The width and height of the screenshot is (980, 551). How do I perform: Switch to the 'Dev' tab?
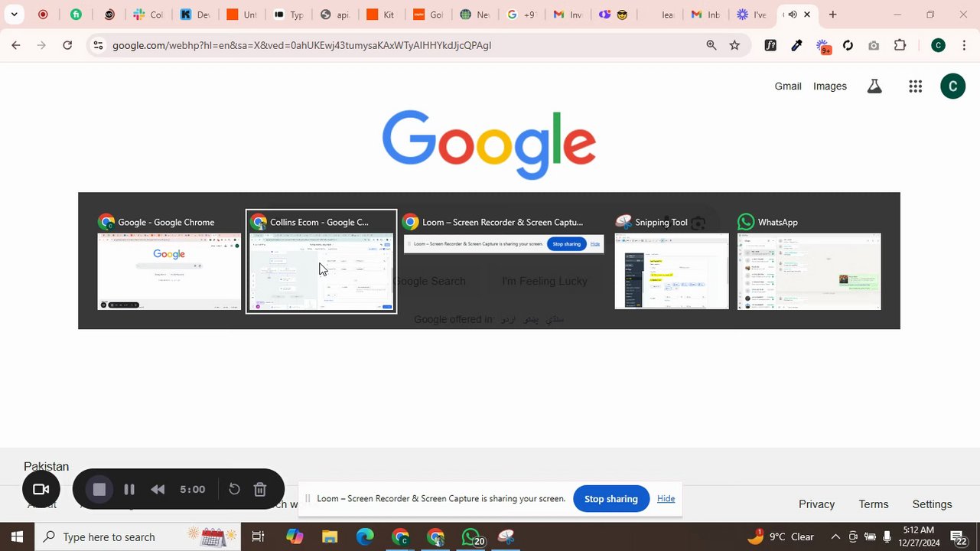click(195, 15)
